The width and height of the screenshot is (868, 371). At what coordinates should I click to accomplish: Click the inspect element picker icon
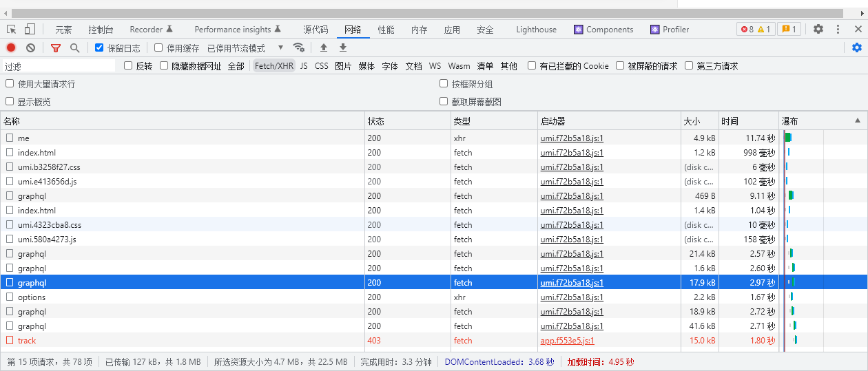[12, 30]
